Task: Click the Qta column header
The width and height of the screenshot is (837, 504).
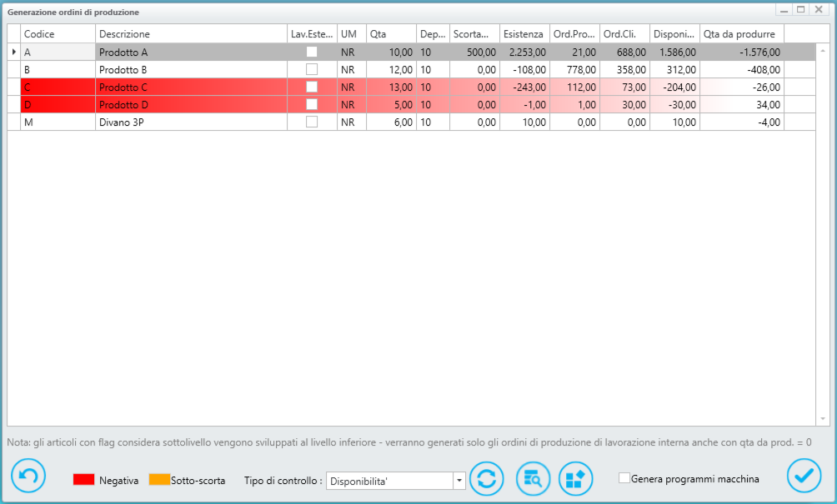Action: click(x=391, y=33)
